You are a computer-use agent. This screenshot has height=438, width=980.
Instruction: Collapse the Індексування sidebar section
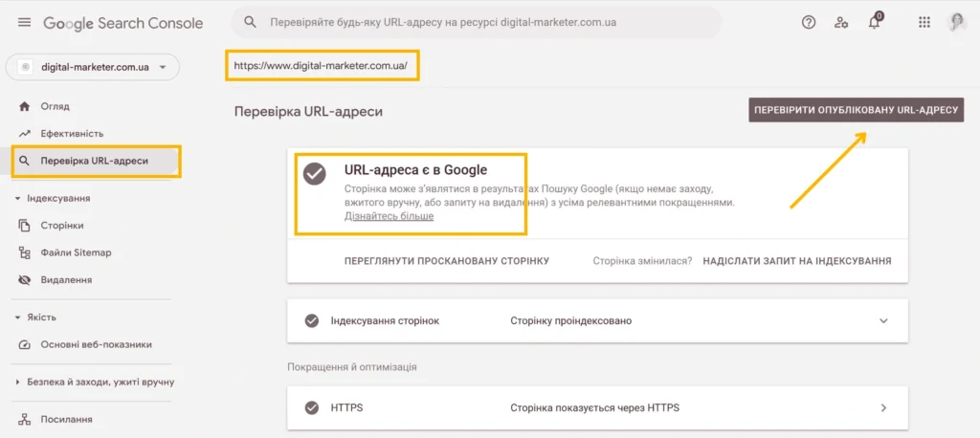click(x=17, y=199)
